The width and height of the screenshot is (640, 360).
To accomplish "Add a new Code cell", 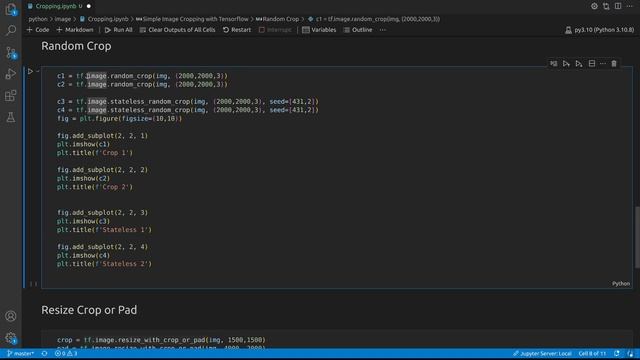I will [x=38, y=30].
